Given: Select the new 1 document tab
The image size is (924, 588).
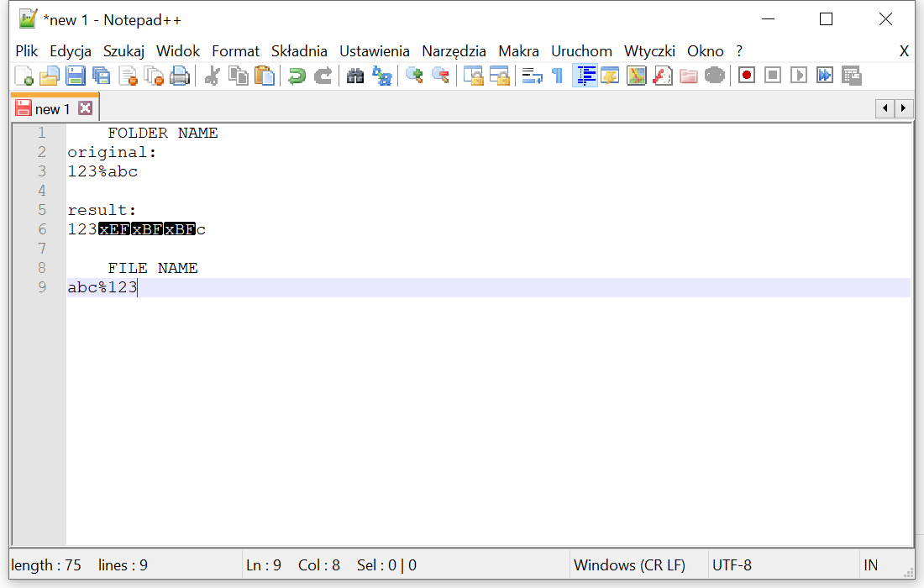Looking at the screenshot, I should (x=52, y=109).
